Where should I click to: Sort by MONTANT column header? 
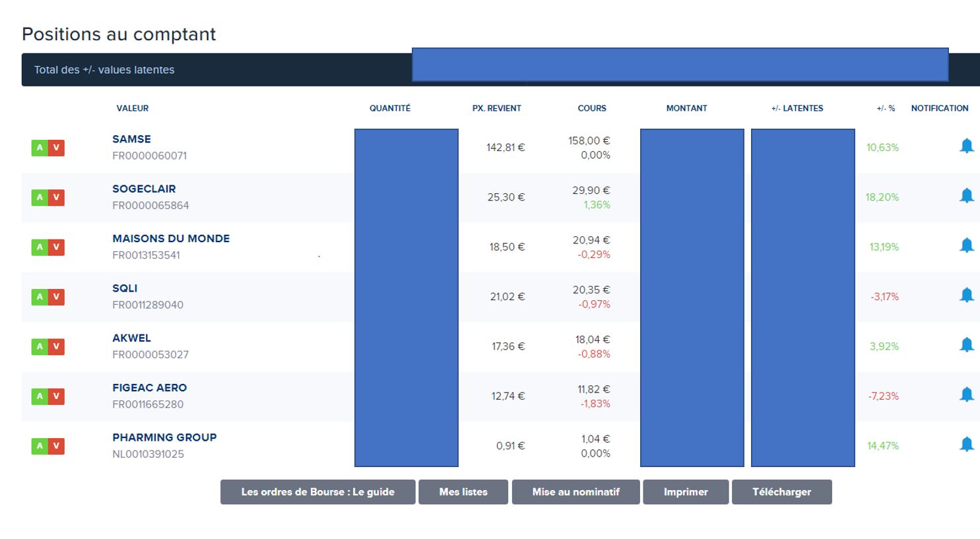point(687,108)
